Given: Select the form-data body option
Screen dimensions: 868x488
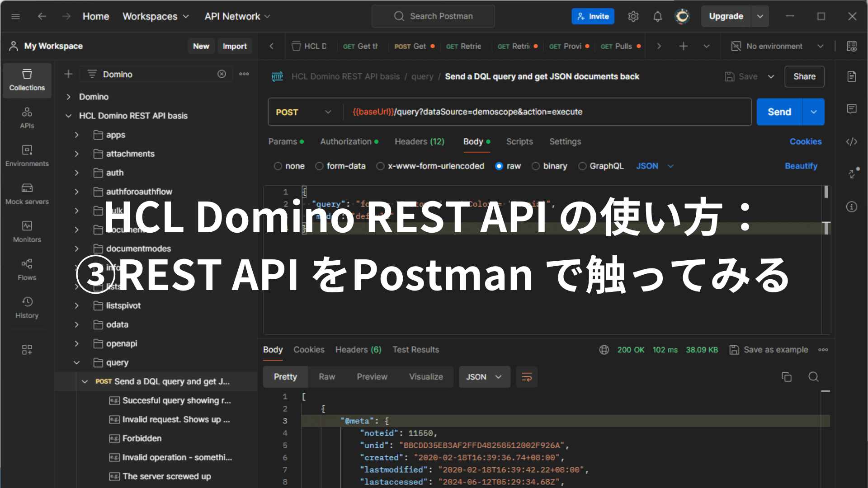Looking at the screenshot, I should coord(320,166).
